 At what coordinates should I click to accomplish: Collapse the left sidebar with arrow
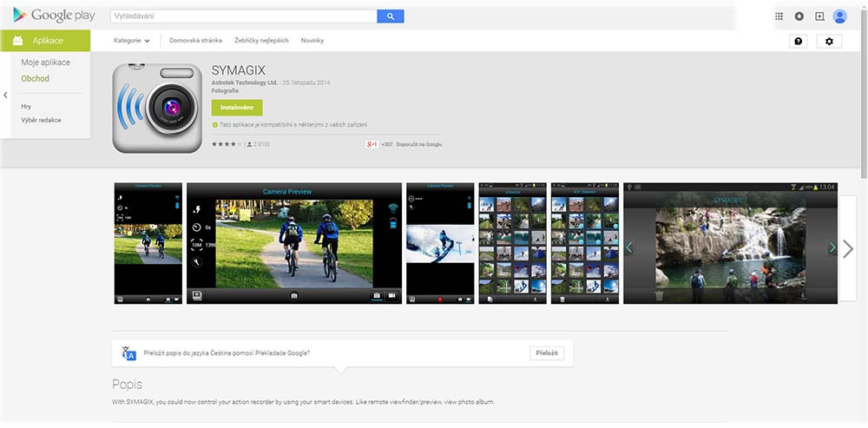tap(5, 95)
